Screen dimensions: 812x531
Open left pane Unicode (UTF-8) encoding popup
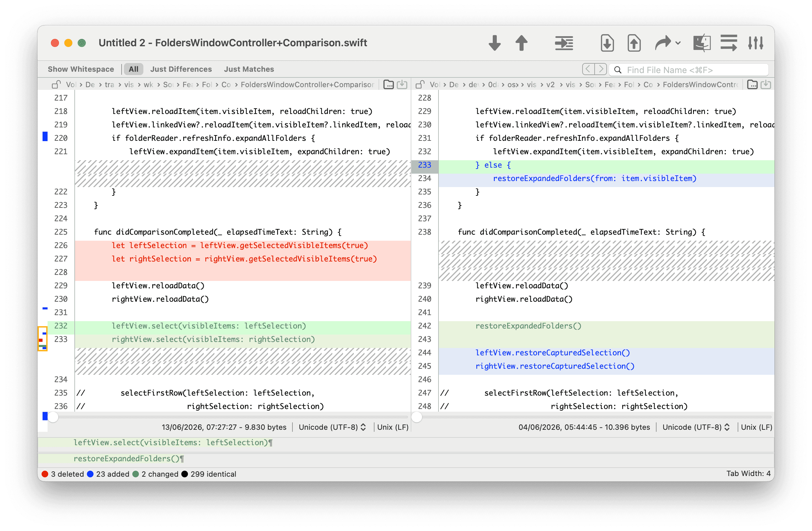pyautogui.click(x=332, y=427)
